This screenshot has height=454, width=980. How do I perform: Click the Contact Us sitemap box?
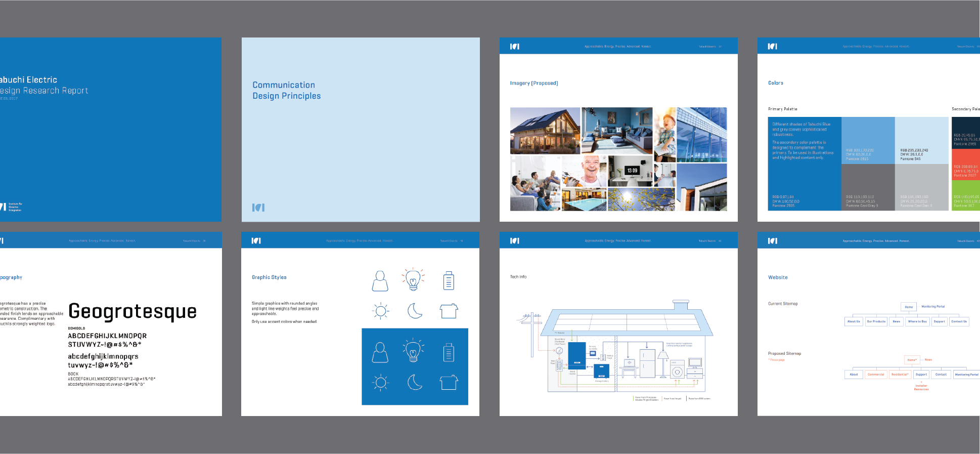tap(959, 321)
